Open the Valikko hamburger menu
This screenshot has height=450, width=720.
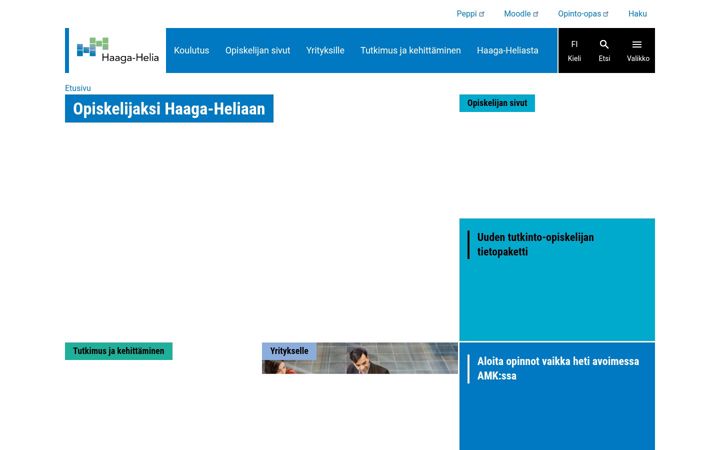point(637,50)
